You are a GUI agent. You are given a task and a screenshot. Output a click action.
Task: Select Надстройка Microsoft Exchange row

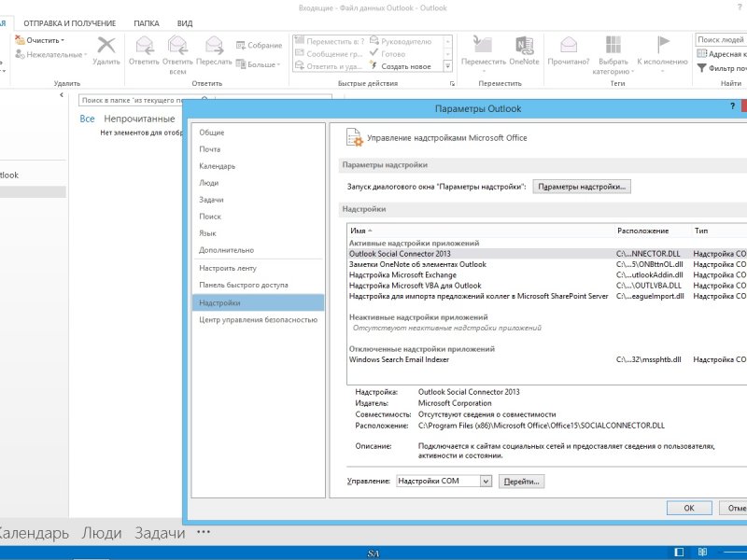click(x=548, y=274)
